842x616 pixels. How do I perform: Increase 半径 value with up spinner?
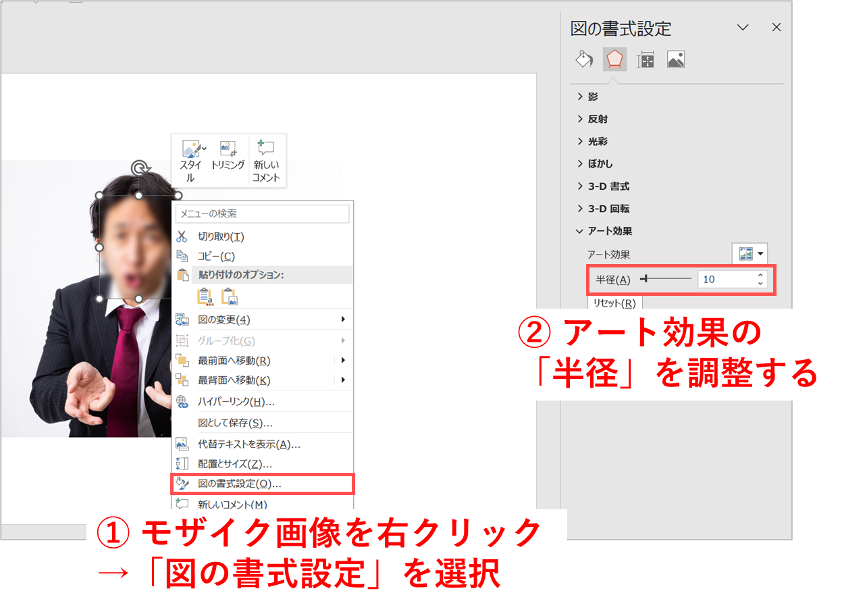click(x=761, y=276)
